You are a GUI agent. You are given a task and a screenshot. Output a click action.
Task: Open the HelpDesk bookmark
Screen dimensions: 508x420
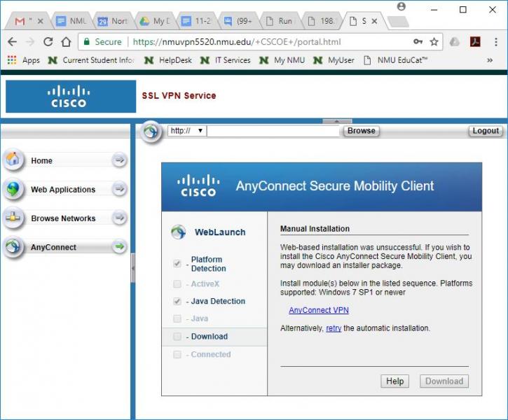tap(168, 60)
